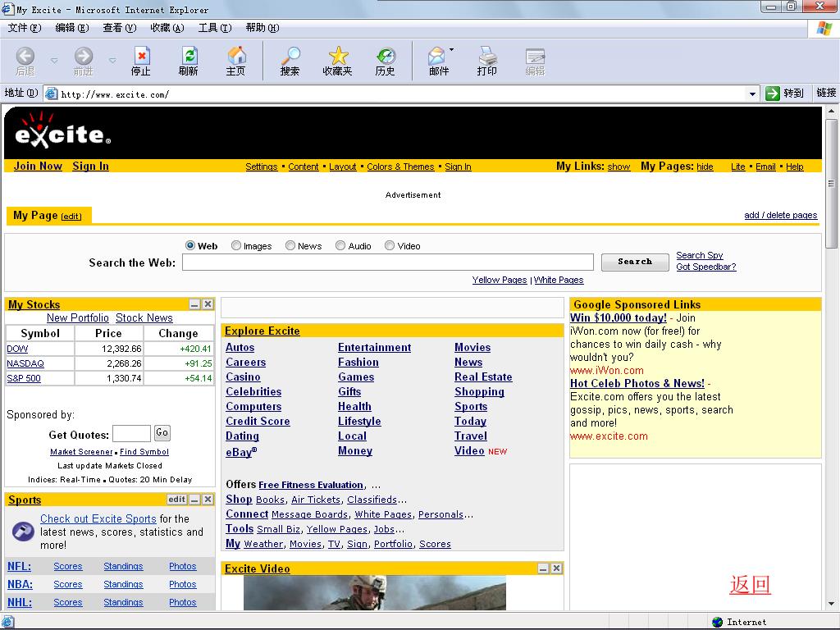Open the 文件(F) menu
The width and height of the screenshot is (840, 630).
point(25,28)
